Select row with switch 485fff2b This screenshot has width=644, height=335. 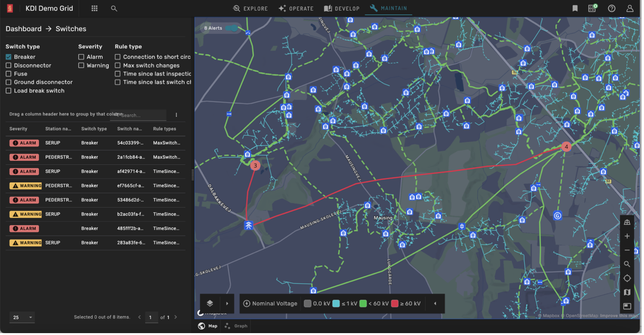coord(96,229)
